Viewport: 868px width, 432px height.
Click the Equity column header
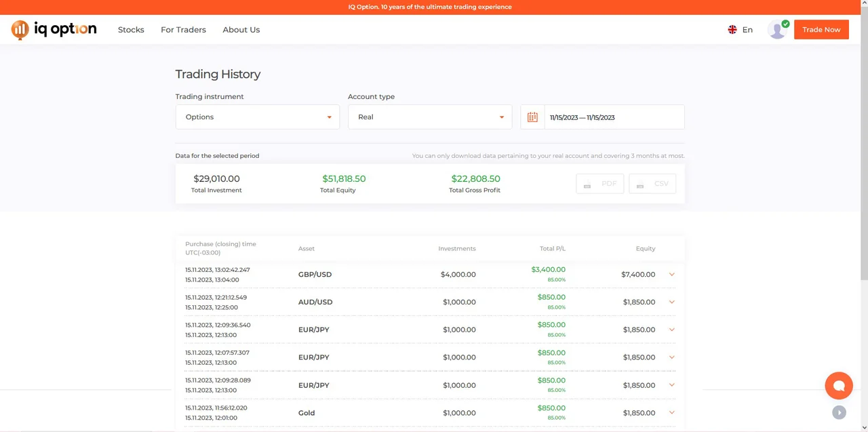(646, 249)
